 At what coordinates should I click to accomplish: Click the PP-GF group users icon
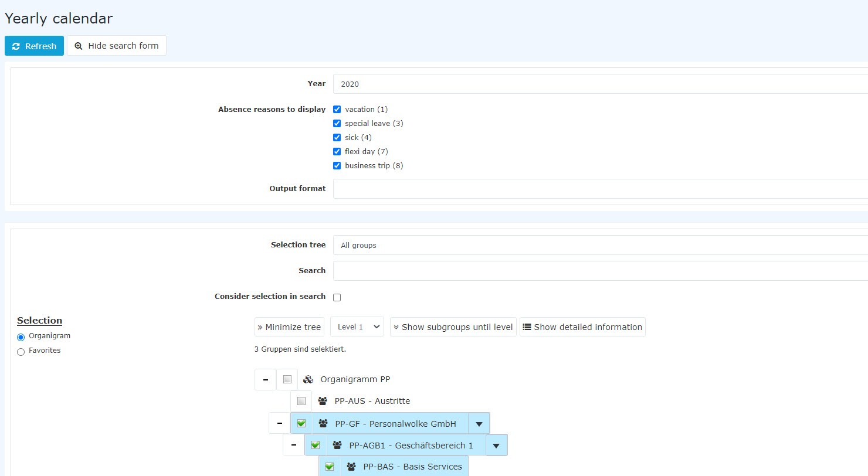tap(323, 423)
